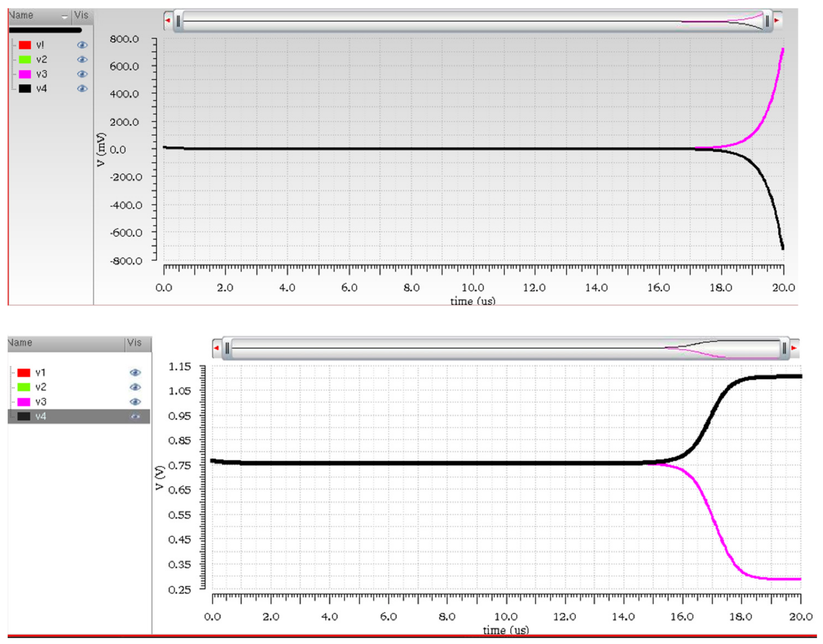Click magenta v3 color swatch in bottom legend
The width and height of the screenshot is (823, 644).
(24, 402)
